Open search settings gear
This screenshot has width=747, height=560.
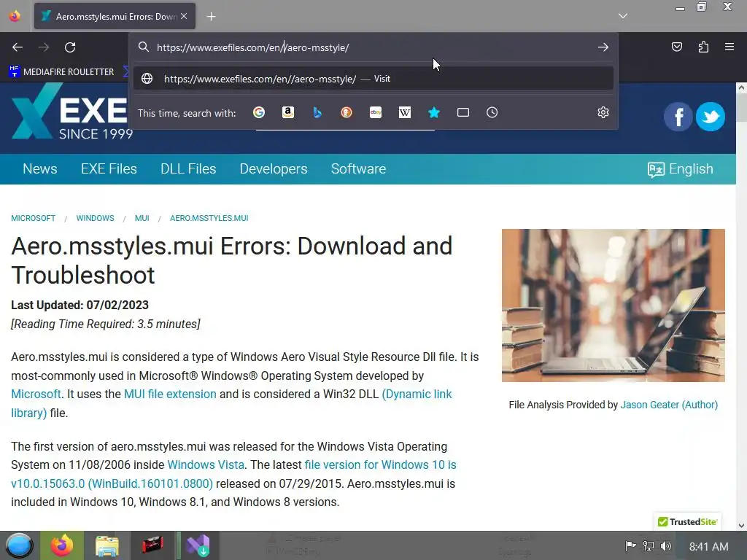click(603, 112)
